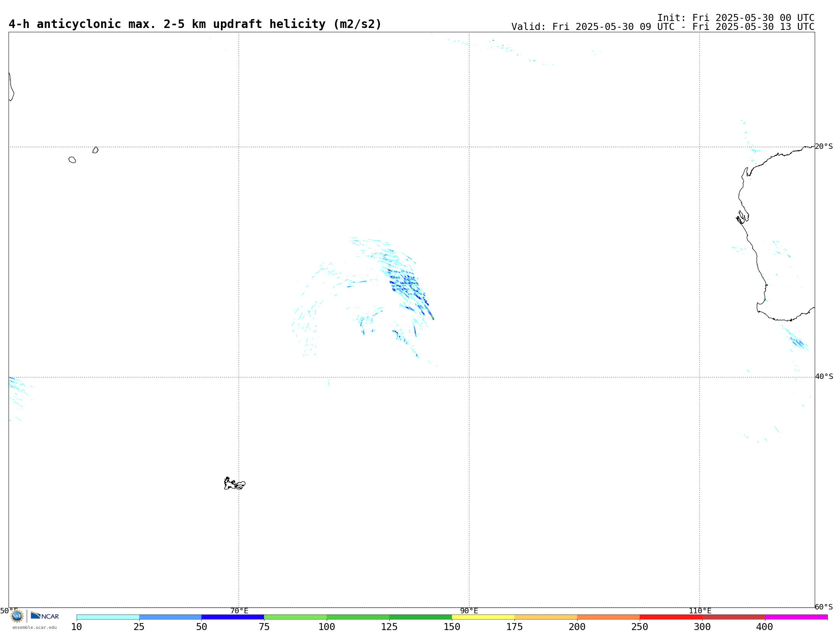840x632 pixels.
Task: Click the light green 75-100 colorbar segment
Action: pos(296,617)
